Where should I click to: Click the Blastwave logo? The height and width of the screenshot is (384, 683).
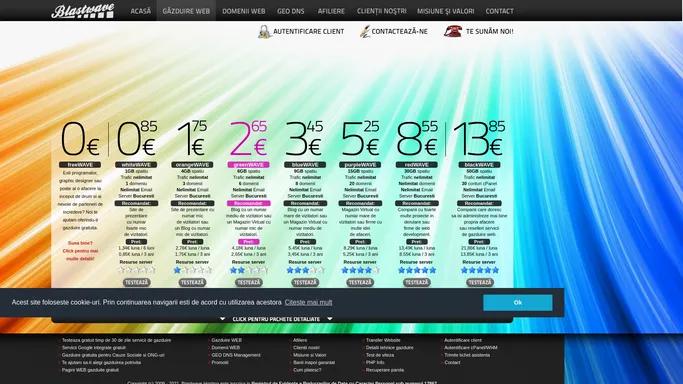click(82, 11)
